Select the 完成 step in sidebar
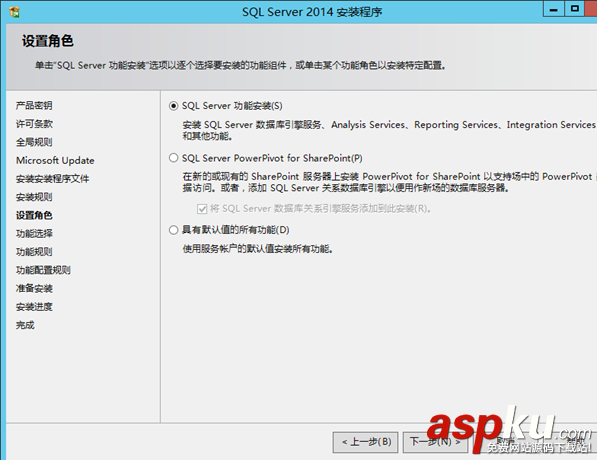597x460 pixels. 25,325
